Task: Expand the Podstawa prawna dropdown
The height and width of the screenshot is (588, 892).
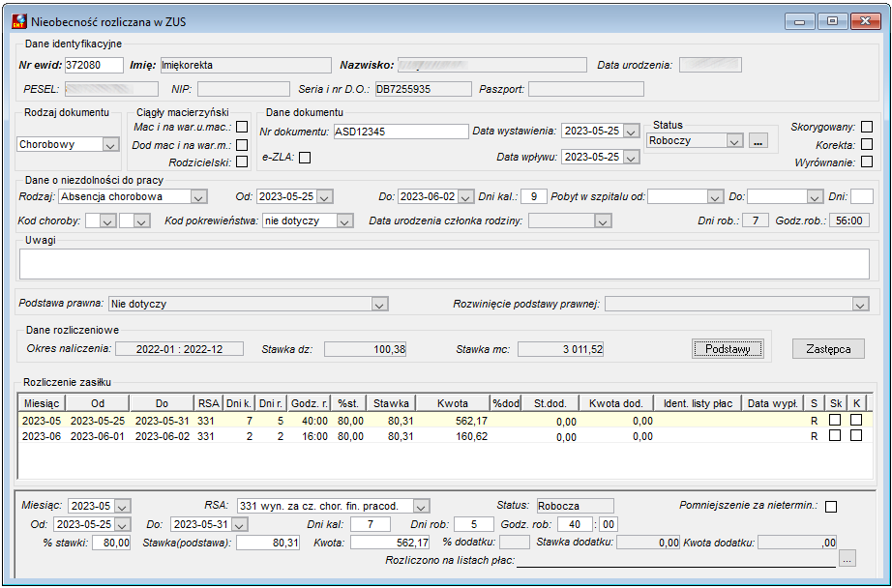Action: click(x=379, y=305)
